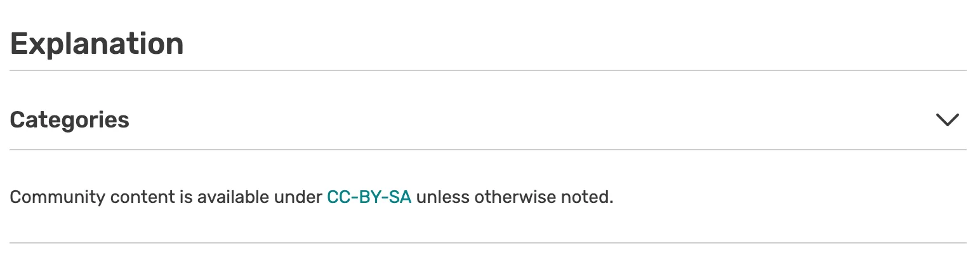Click the chevron arrow beside Categories
This screenshot has height=260, width=980.
(947, 119)
